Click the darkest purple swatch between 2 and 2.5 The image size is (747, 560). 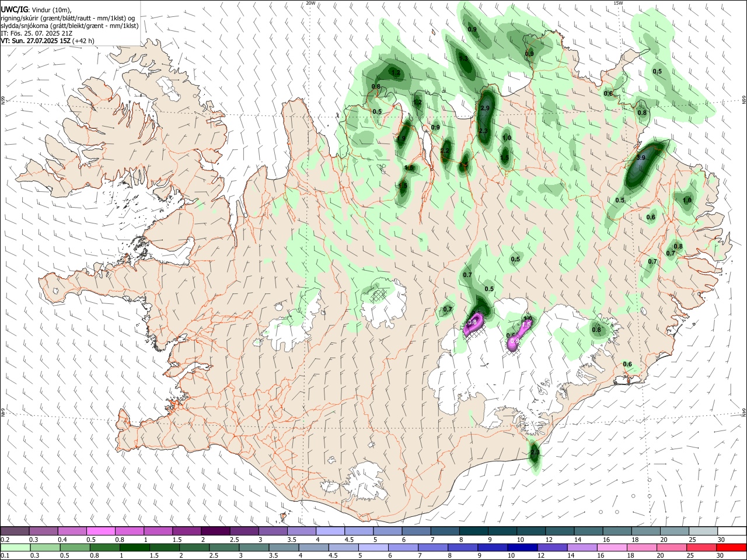[x=215, y=531]
